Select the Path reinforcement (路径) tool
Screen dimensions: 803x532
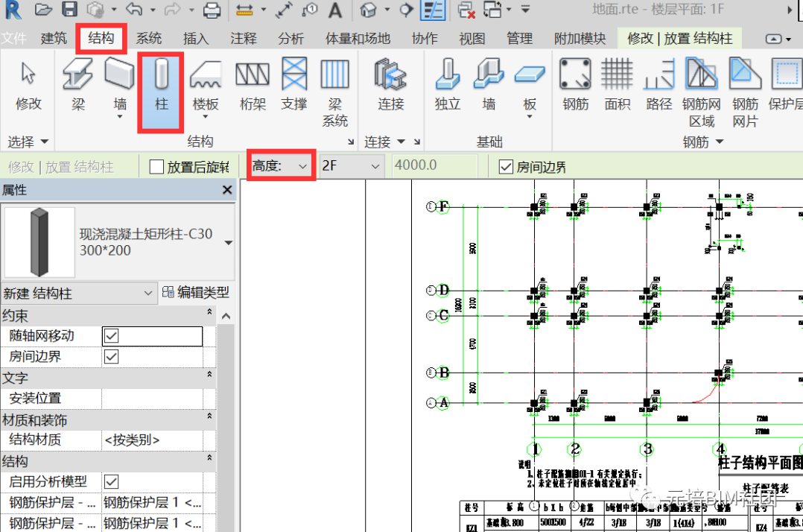659,85
